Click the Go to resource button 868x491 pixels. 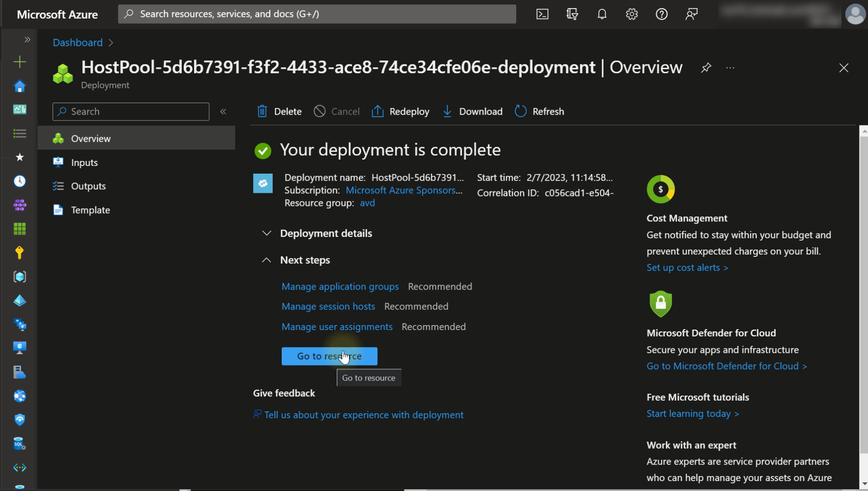click(329, 356)
